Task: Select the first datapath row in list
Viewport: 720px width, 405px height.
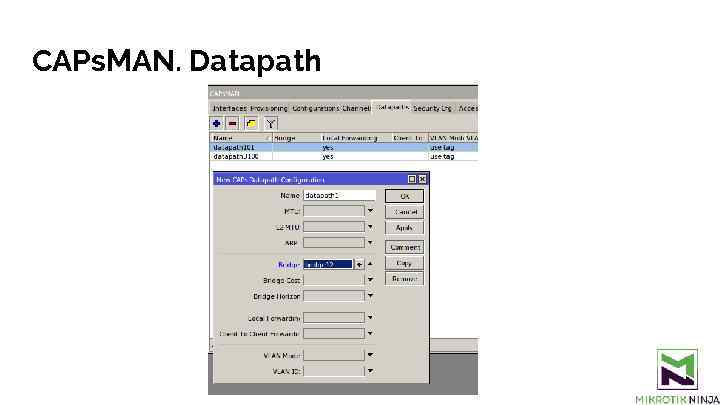Action: click(x=344, y=147)
